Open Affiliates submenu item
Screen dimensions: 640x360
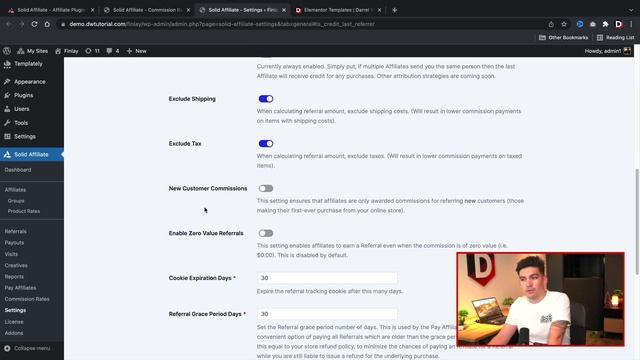pyautogui.click(x=16, y=190)
